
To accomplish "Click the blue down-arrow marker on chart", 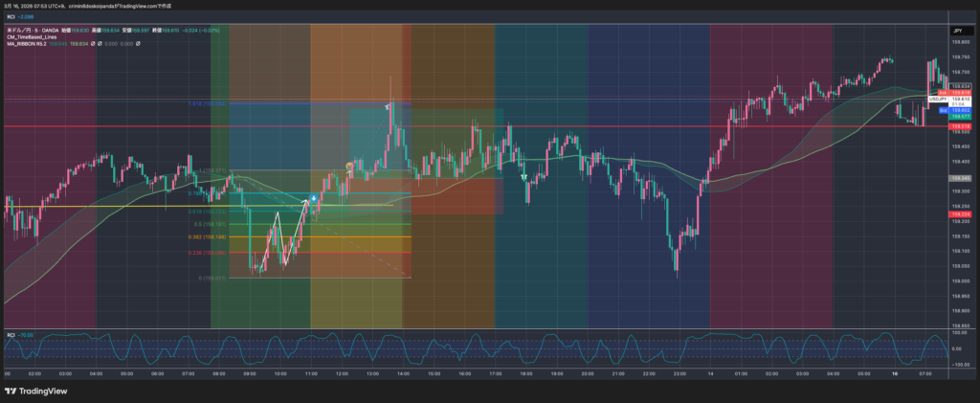I will coord(314,197).
